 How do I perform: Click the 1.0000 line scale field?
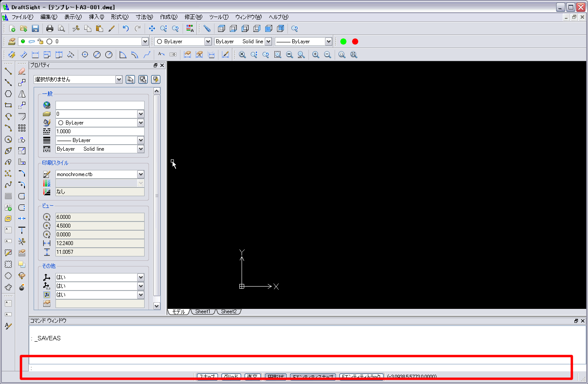tap(100, 131)
